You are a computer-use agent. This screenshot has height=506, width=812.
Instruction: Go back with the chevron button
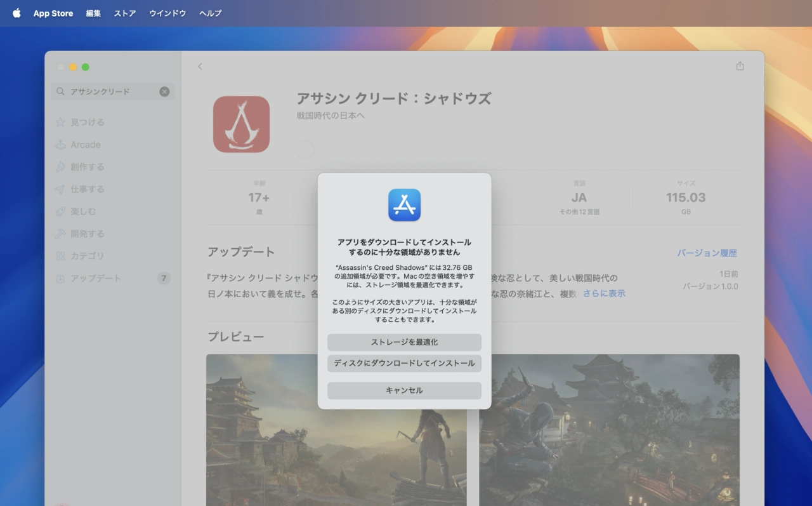200,66
